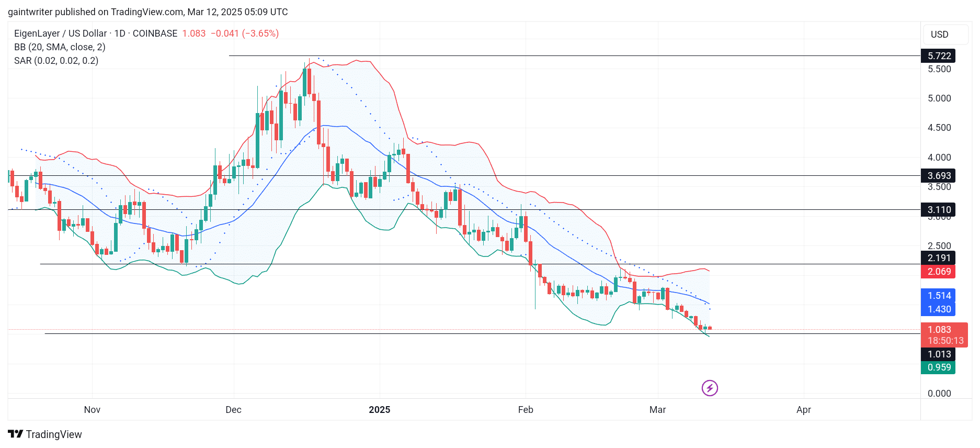The width and height of the screenshot is (980, 448).
Task: Select the BB (20, SMA, close, 2) indicator label
Action: pos(60,47)
